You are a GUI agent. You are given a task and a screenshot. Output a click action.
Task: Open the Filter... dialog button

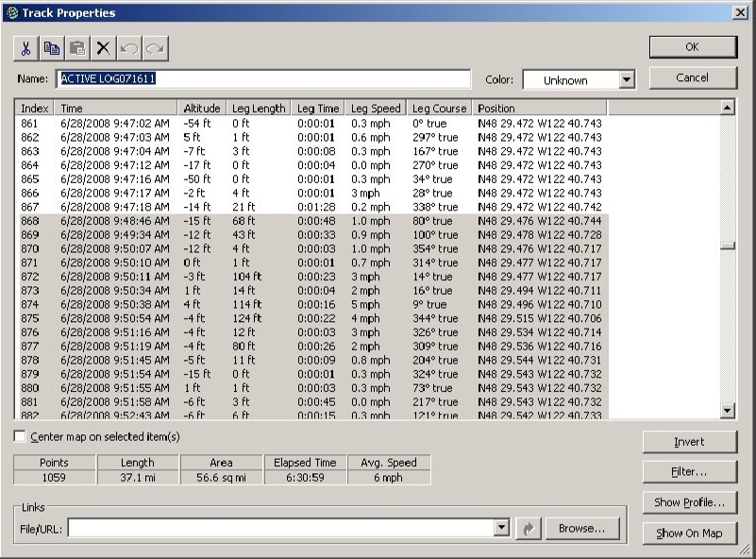[x=690, y=472]
